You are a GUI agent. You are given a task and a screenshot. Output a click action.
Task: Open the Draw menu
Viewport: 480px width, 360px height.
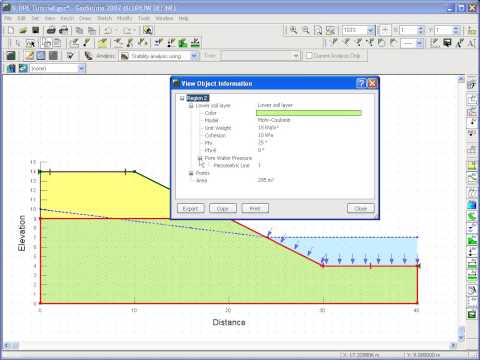[x=85, y=18]
